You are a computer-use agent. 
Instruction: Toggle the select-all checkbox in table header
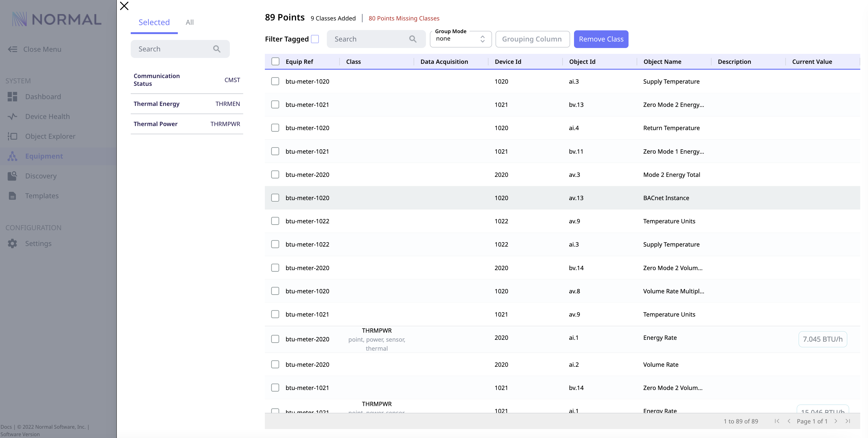(275, 61)
